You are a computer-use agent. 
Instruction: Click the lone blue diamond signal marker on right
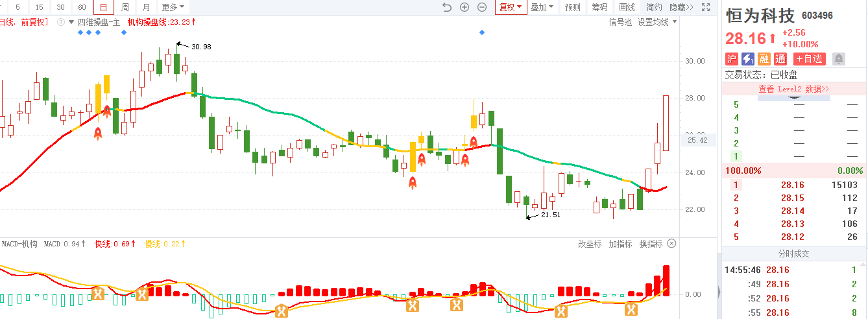(481, 32)
